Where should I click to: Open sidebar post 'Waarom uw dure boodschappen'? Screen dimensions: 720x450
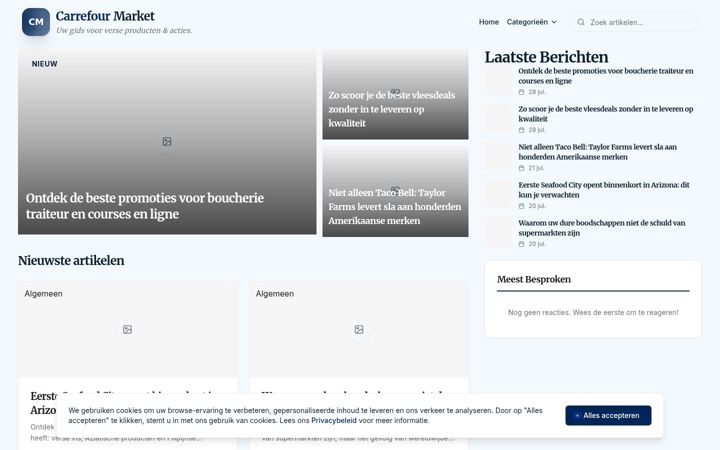pos(602,228)
